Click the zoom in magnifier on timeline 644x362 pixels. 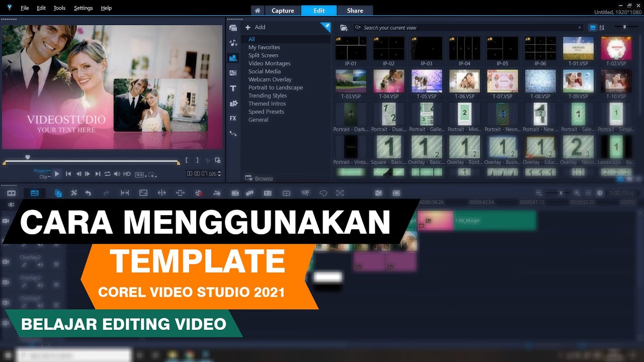click(x=577, y=193)
